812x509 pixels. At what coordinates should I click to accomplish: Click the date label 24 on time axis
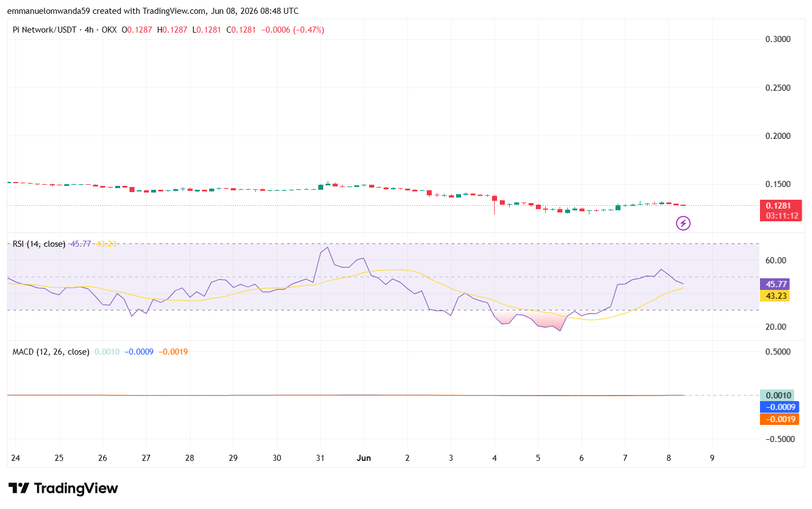(x=15, y=458)
